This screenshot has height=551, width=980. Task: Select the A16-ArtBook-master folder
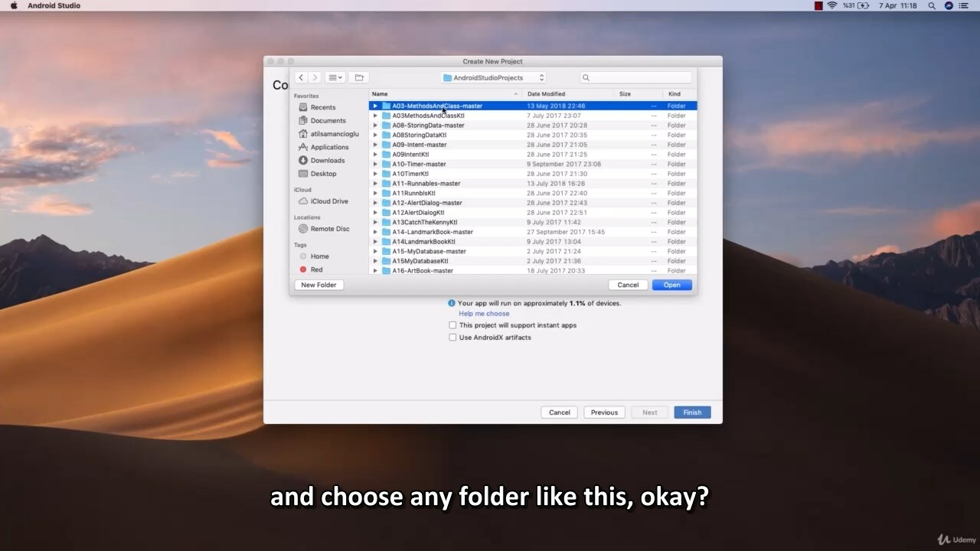533,271
